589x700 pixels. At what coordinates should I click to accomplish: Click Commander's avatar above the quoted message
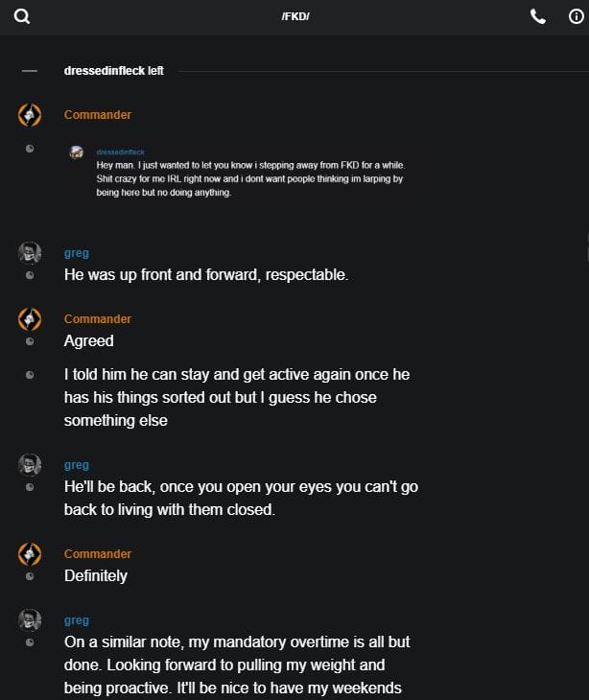click(x=30, y=115)
